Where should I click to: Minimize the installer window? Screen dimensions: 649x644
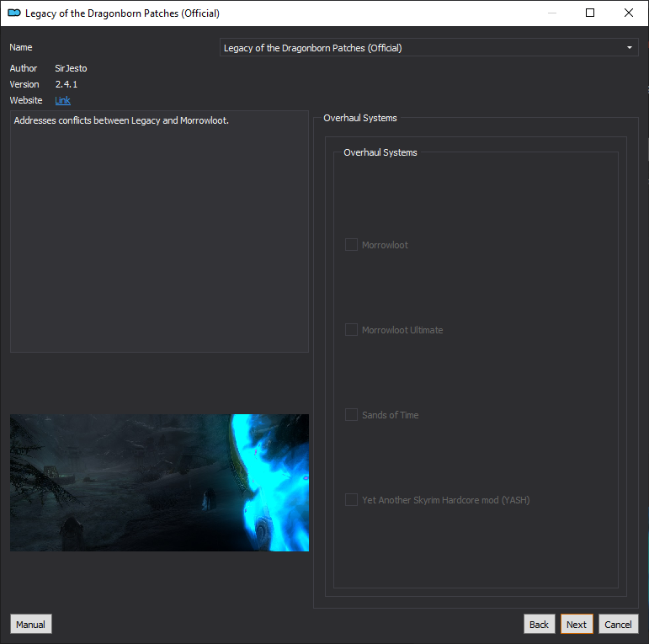[x=551, y=13]
